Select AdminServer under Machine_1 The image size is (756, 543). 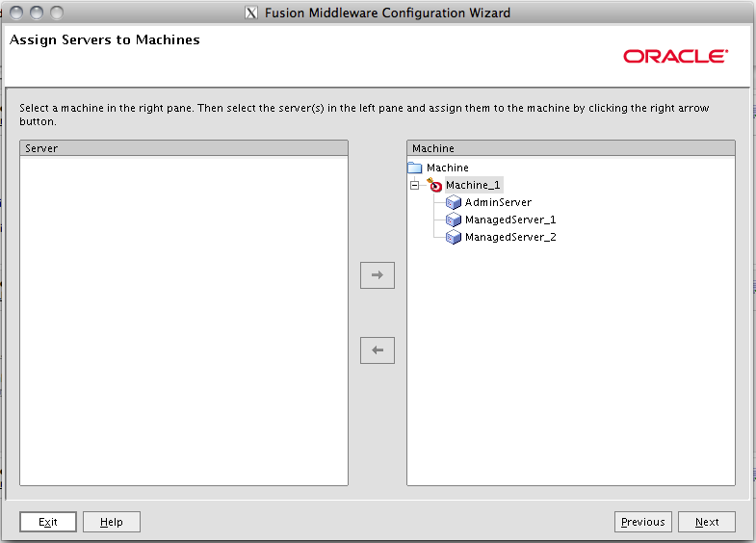coord(498,202)
